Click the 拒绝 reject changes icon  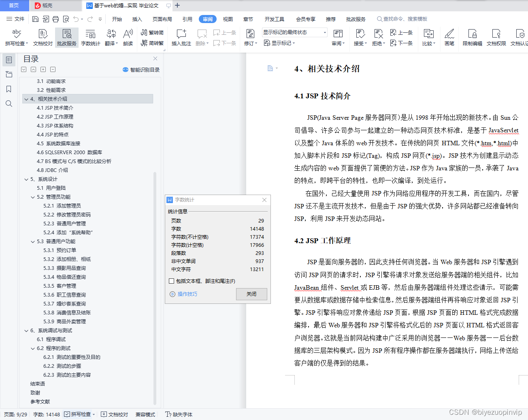pos(379,34)
